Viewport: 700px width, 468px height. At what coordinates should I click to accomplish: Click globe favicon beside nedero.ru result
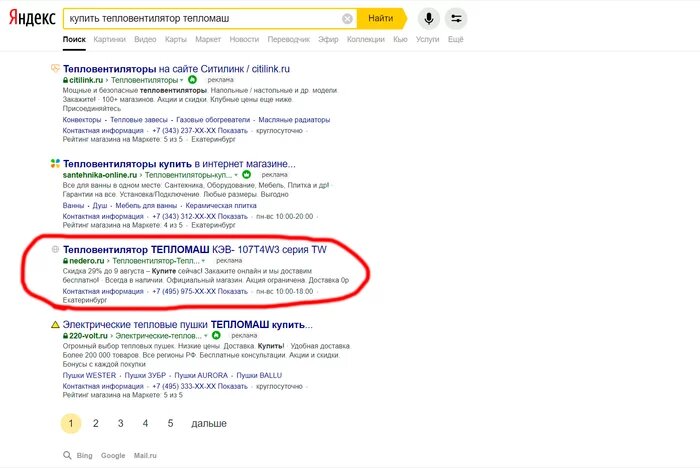pos(55,249)
